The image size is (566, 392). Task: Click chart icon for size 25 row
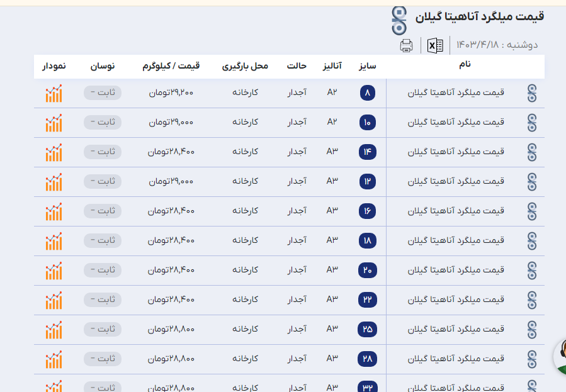(x=54, y=330)
